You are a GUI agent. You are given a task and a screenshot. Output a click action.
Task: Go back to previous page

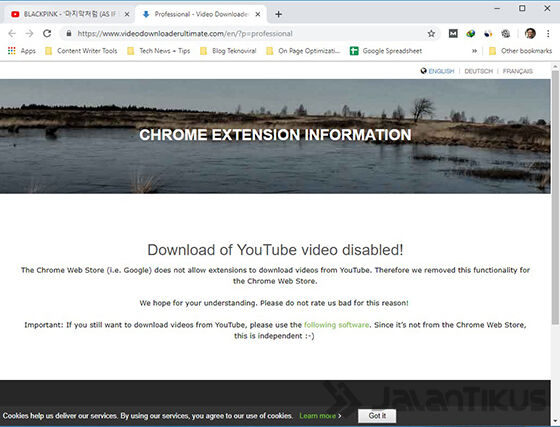tap(12, 34)
